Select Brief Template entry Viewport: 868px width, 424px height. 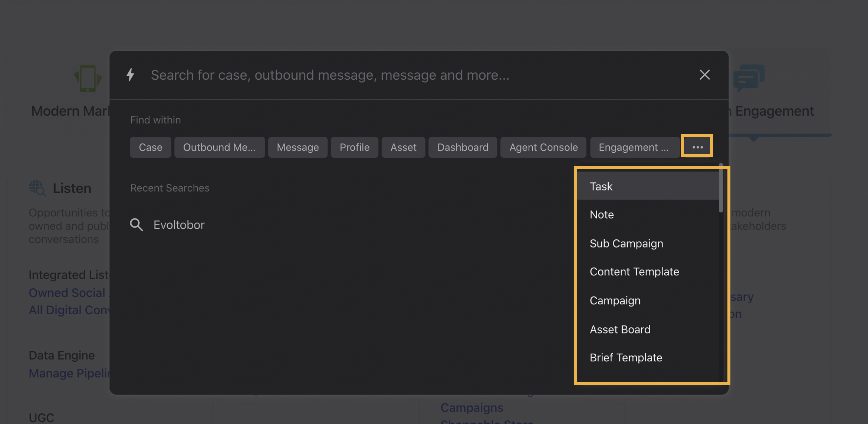pyautogui.click(x=626, y=357)
